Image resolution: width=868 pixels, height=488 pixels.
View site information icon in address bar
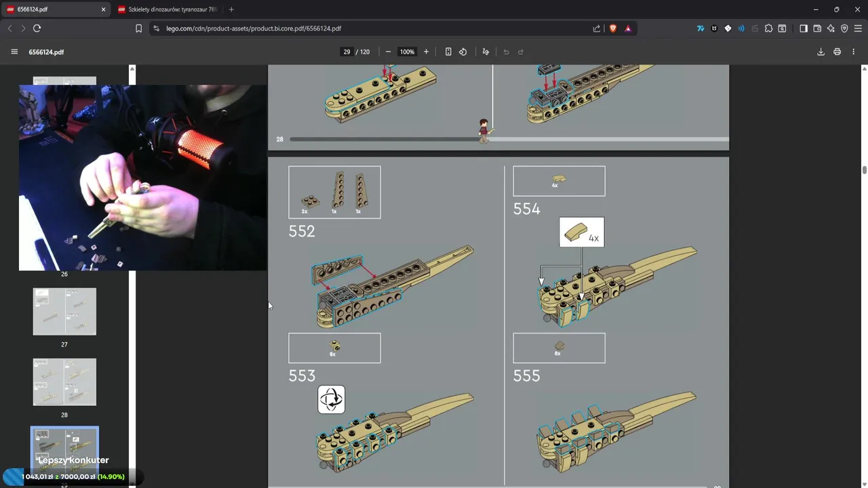157,28
